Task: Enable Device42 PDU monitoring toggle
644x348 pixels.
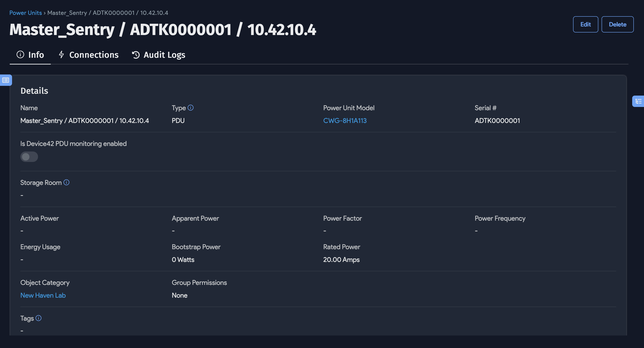Action: click(x=29, y=157)
